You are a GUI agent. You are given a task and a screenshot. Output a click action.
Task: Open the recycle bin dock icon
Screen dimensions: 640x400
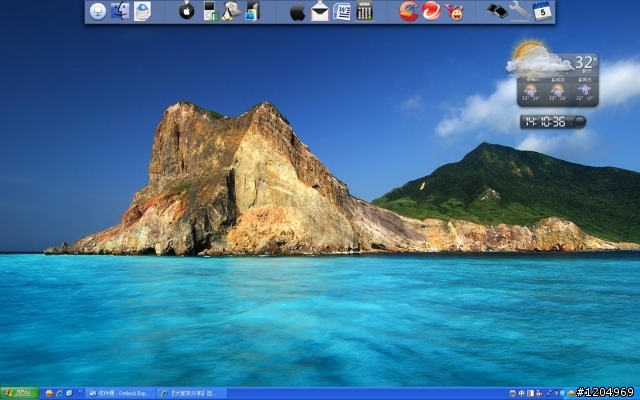click(142, 11)
